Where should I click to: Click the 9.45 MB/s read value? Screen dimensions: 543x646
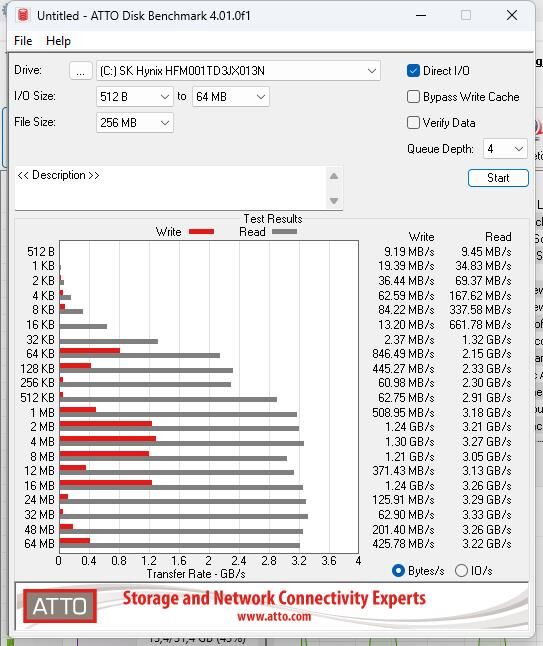pos(486,251)
